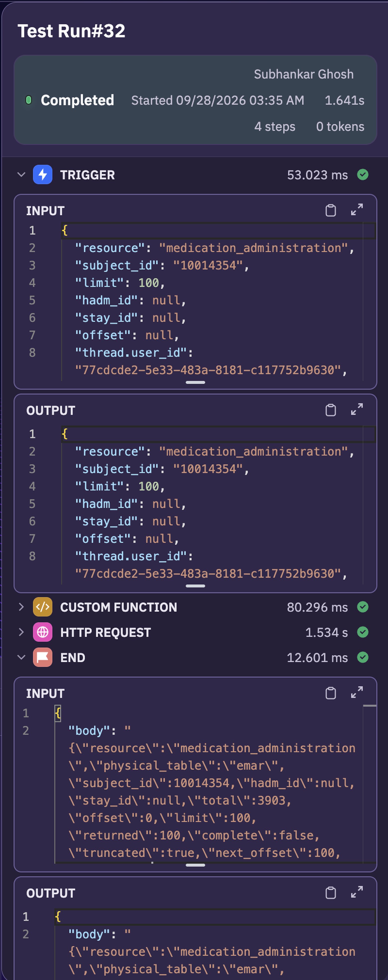Click the HTTP REQUEST step label
Viewport: 388px width, 980px height.
pos(106,632)
